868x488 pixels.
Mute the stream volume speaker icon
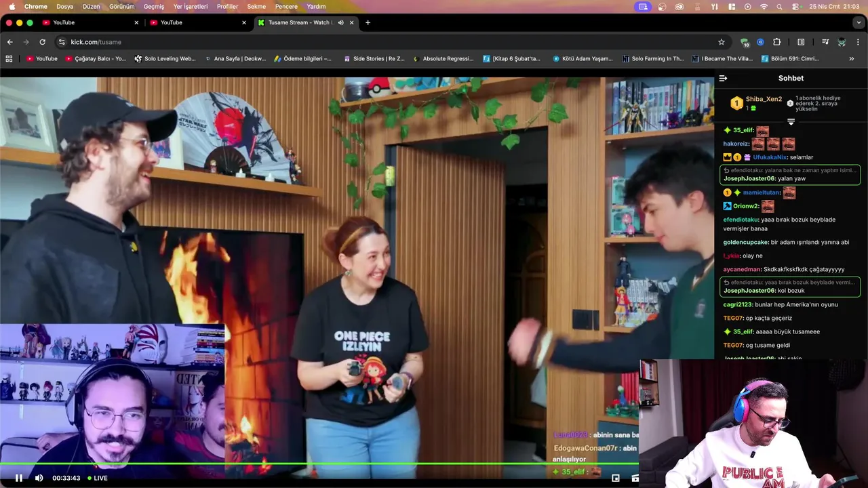tap(39, 478)
